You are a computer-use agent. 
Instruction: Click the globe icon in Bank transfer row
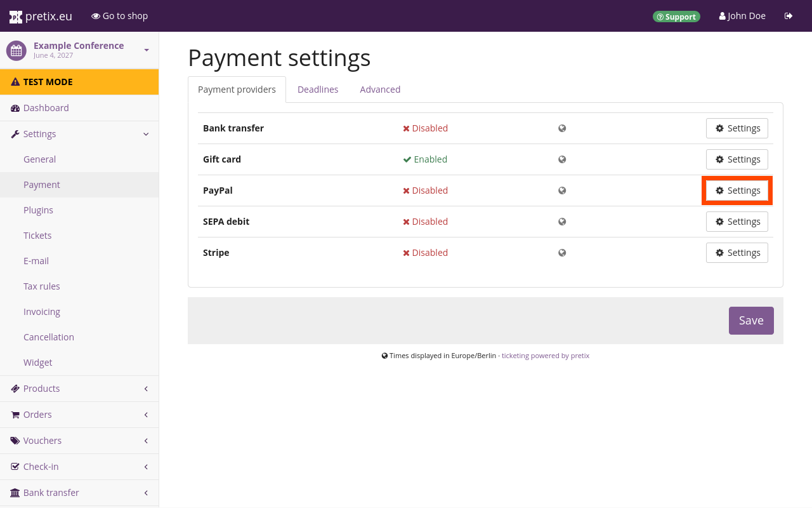[x=562, y=128]
